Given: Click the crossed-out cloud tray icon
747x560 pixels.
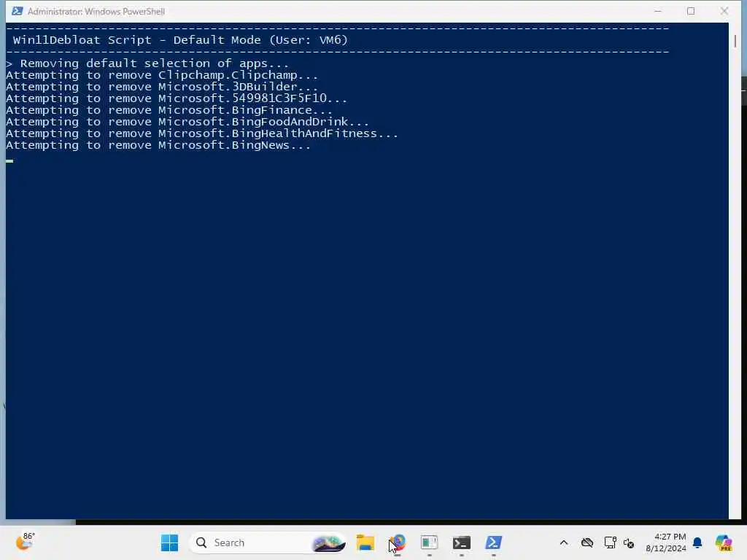Looking at the screenshot, I should click(x=587, y=542).
